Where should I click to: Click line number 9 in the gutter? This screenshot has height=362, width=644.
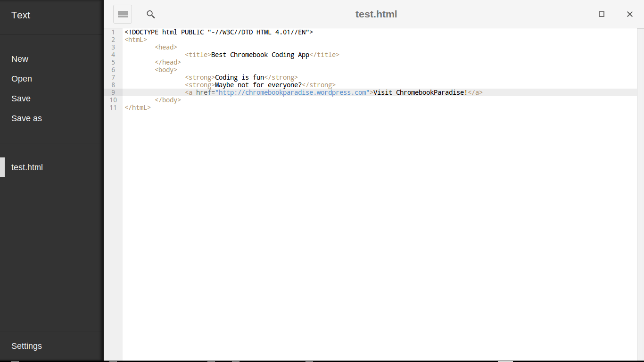[x=113, y=92]
